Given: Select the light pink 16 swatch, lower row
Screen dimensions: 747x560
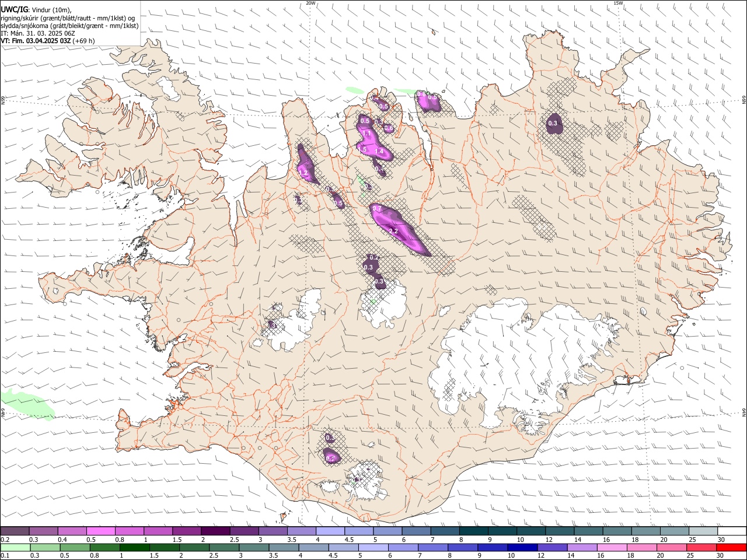Looking at the screenshot, I should (612, 547).
